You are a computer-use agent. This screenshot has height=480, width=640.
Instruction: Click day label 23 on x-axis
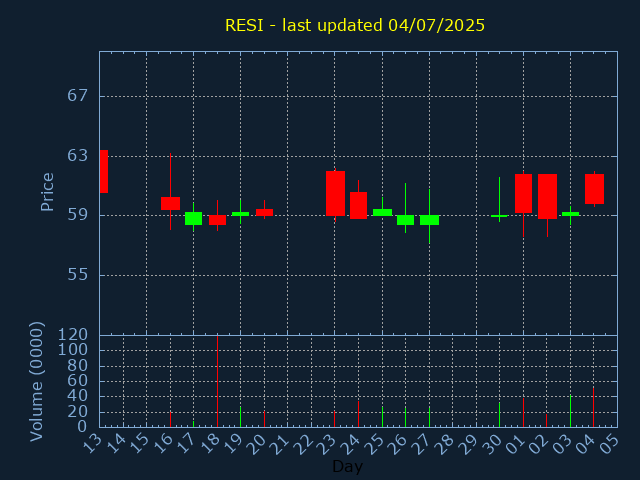click(330, 444)
